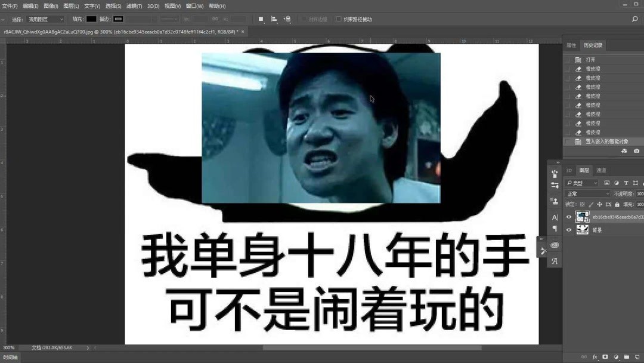
Task: Click the lock transparent pixels icon
Action: click(x=583, y=205)
